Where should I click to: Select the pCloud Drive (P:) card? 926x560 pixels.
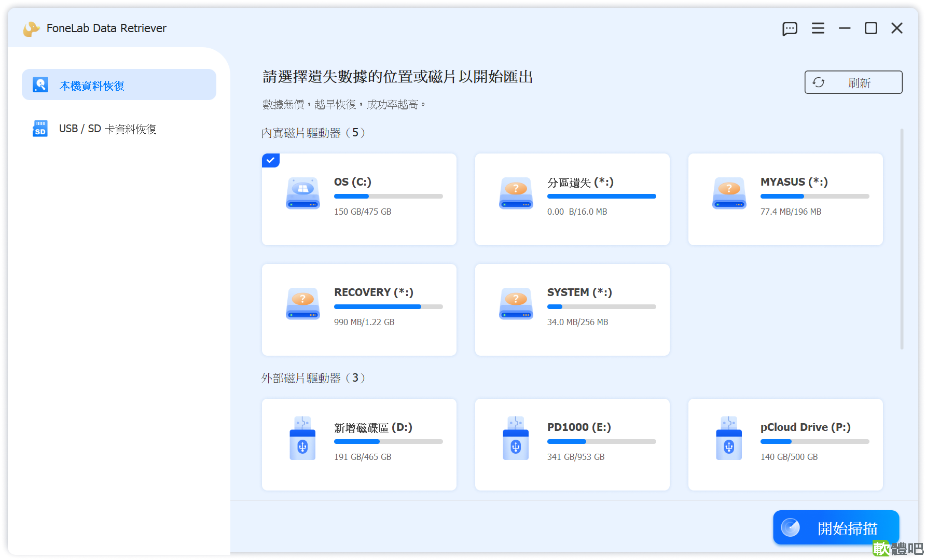785,444
